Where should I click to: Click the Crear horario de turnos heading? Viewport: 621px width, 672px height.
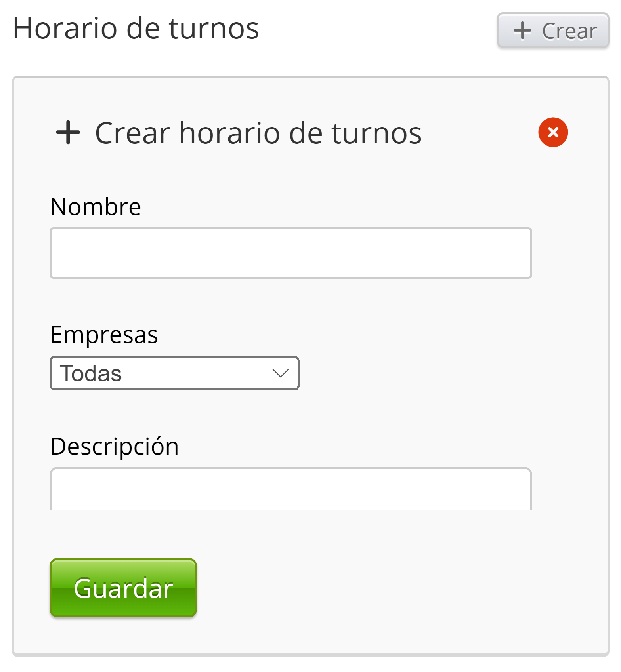pyautogui.click(x=258, y=133)
